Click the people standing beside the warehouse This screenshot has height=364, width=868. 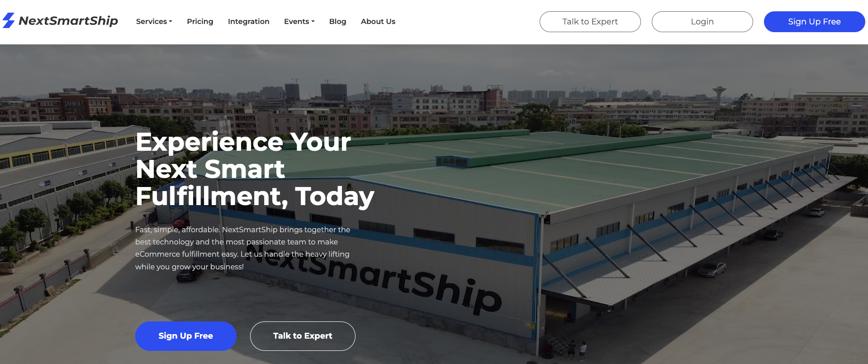[577, 350]
